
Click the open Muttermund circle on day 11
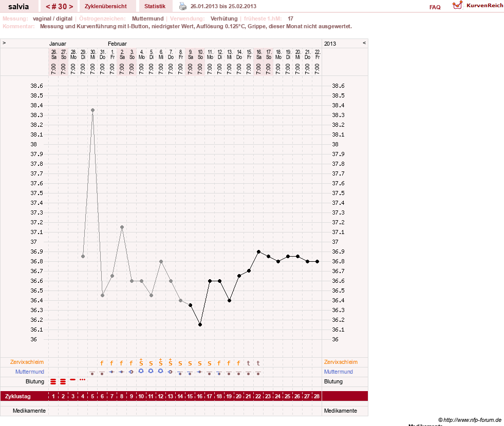151,371
